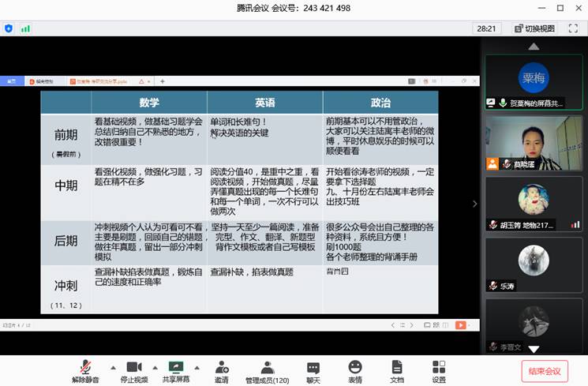The height and width of the screenshot is (386, 588).
Task: Check the green network signal icon
Action: (25, 28)
